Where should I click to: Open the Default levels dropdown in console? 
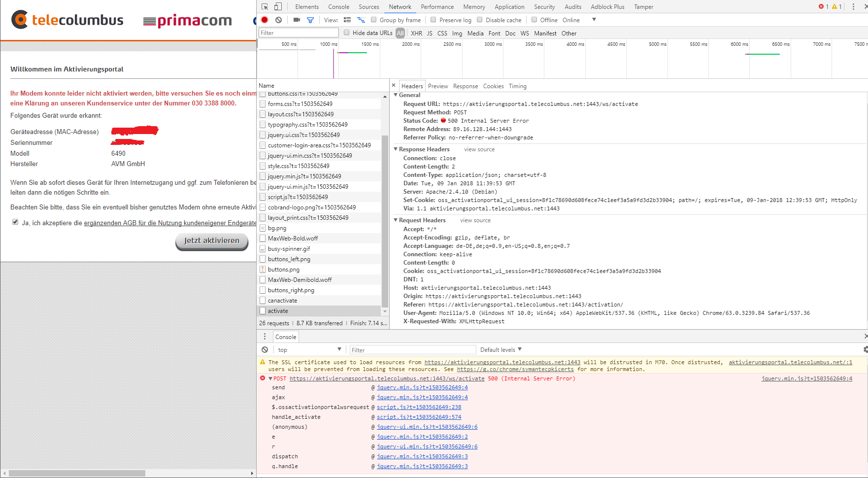click(x=501, y=349)
